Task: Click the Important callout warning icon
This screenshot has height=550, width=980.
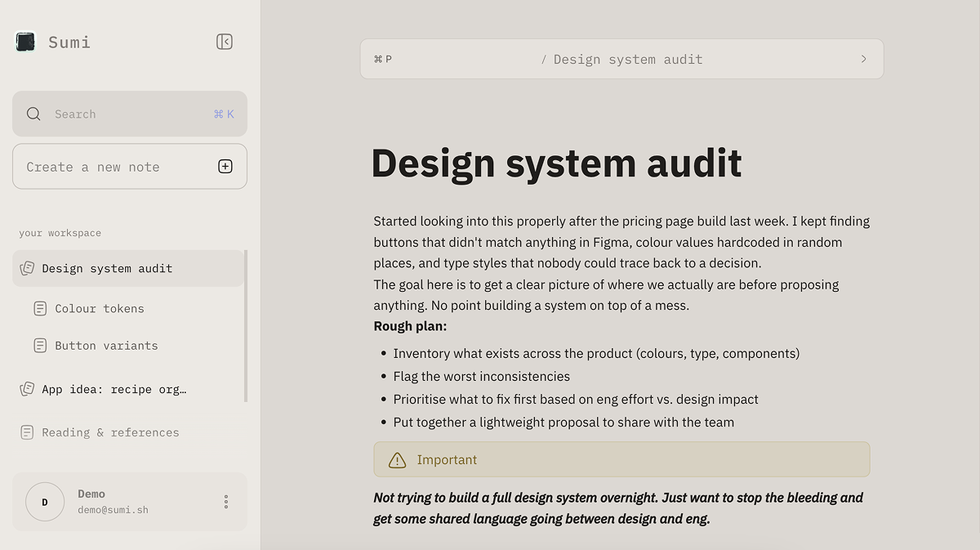Action: tap(397, 460)
